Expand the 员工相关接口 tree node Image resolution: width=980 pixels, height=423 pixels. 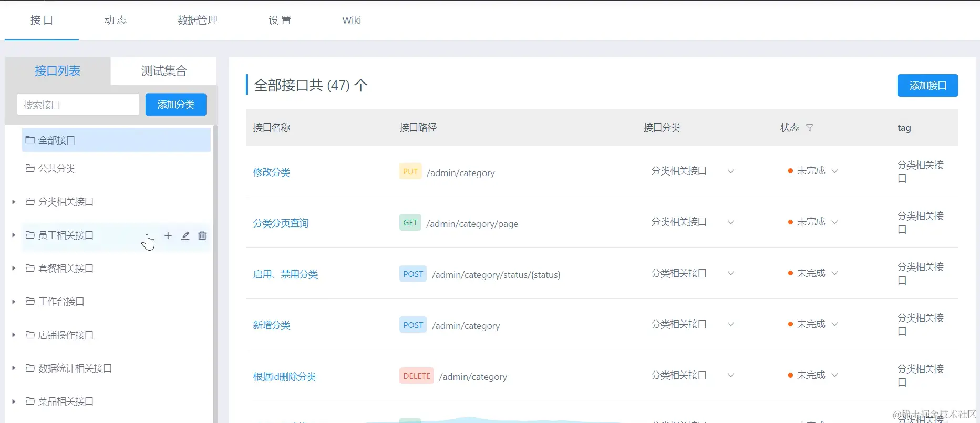point(14,235)
